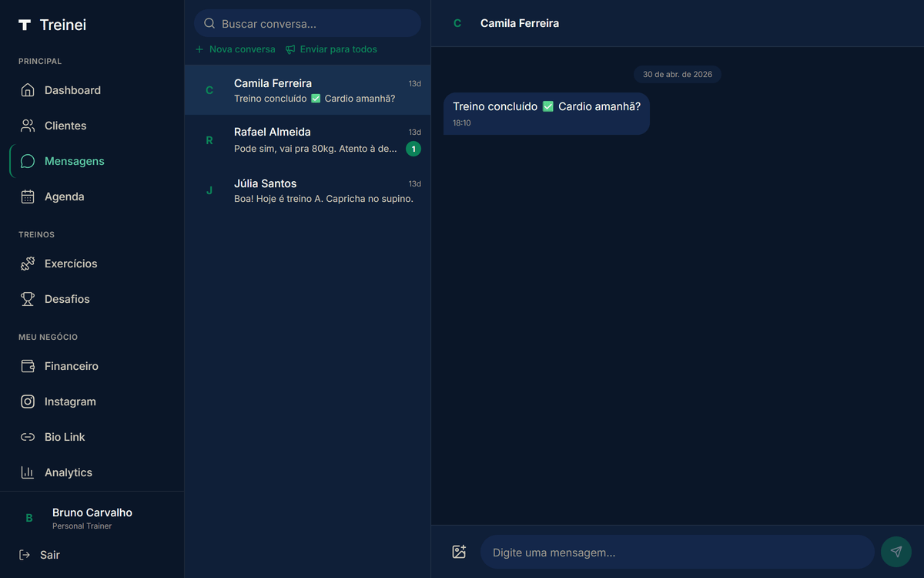The height and width of the screenshot is (578, 924).
Task: Start a Nova conversa
Action: 235,49
